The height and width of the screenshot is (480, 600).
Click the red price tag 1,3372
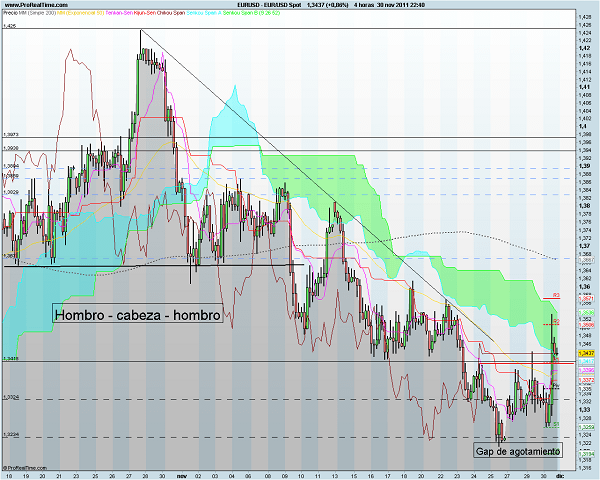tap(586, 380)
